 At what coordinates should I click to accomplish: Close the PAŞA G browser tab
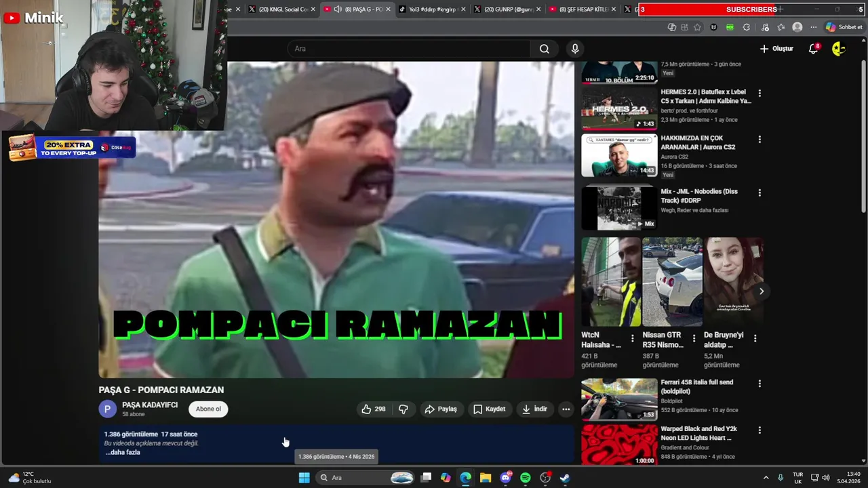[x=389, y=9]
